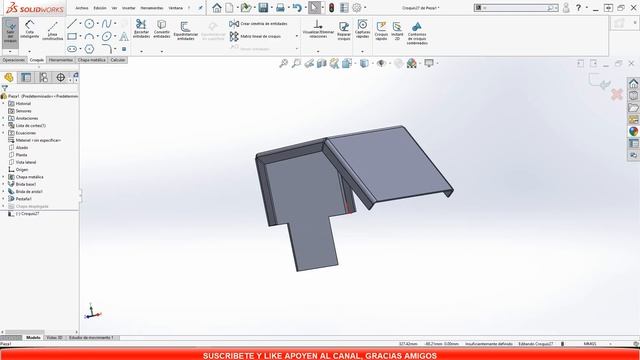Click Recortar entidades tool

(141, 29)
